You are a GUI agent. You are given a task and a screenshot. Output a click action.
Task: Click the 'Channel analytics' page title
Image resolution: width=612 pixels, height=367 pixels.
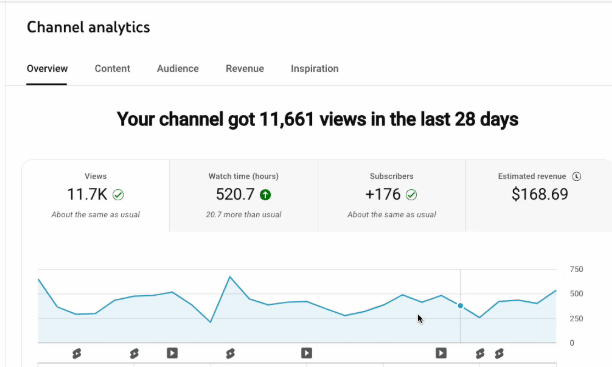(x=88, y=27)
